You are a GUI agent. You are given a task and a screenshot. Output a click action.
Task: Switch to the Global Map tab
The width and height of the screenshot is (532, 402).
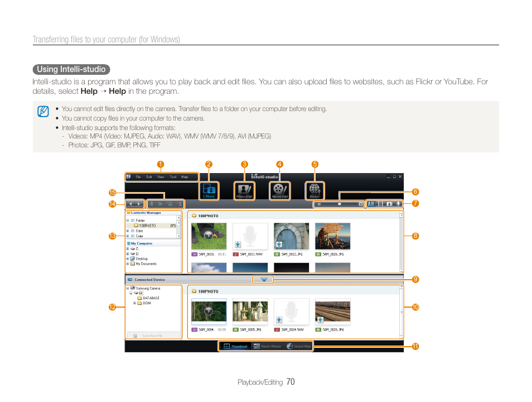coord(298,346)
